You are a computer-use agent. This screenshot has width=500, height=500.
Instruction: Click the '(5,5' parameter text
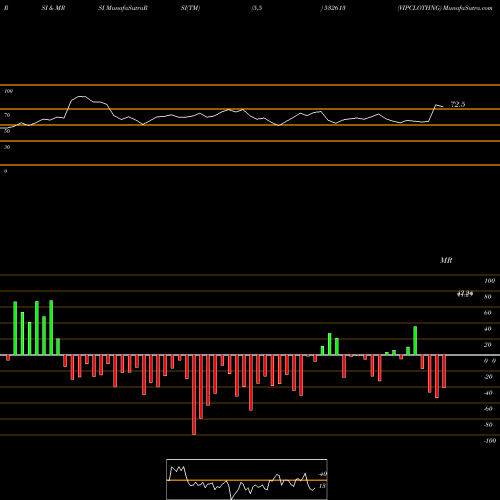257,8
